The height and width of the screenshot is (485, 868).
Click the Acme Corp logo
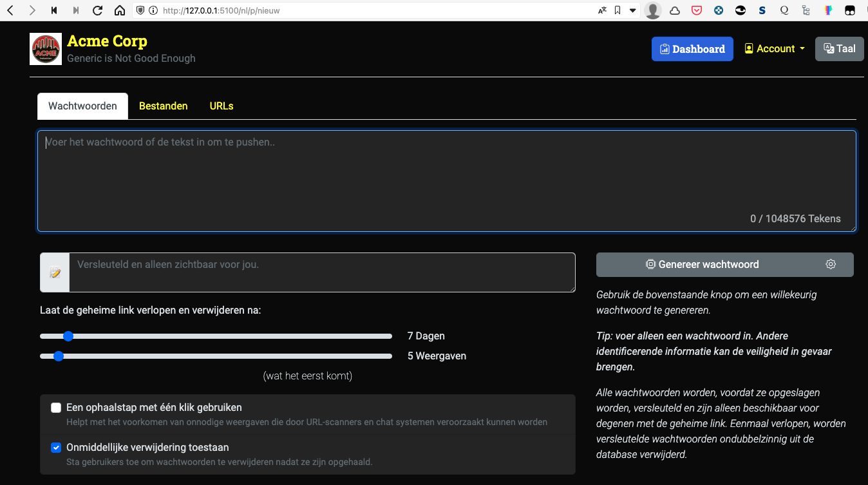(45, 48)
